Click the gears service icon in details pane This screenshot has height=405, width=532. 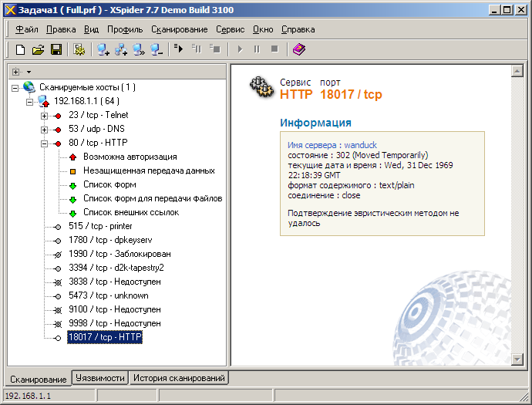click(x=261, y=87)
